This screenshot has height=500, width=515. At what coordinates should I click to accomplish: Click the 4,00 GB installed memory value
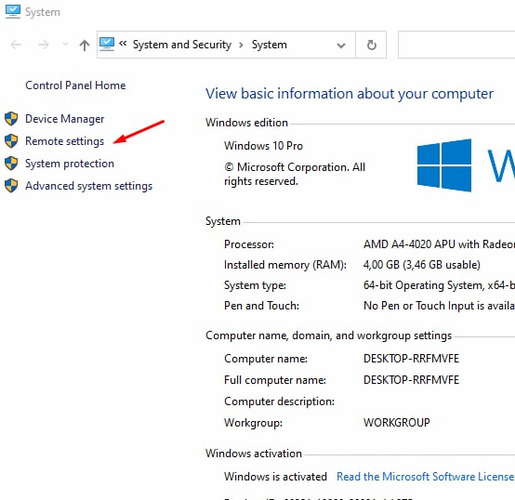[x=422, y=265]
